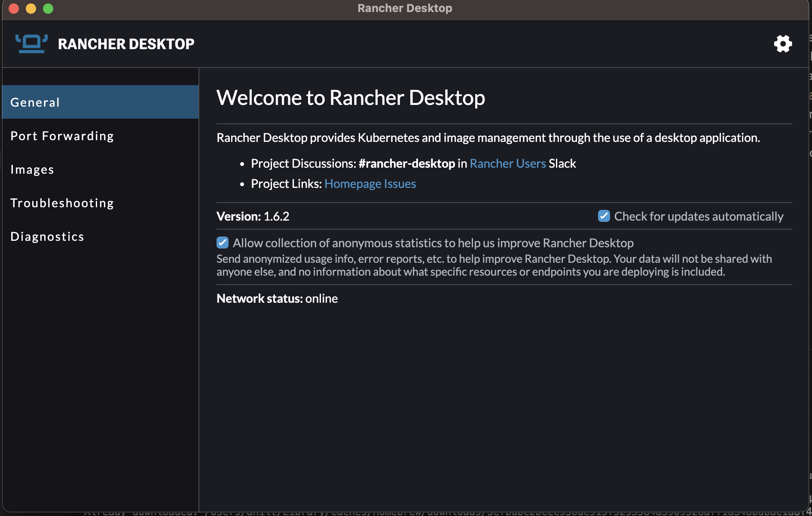Open the project Issues link

point(400,184)
